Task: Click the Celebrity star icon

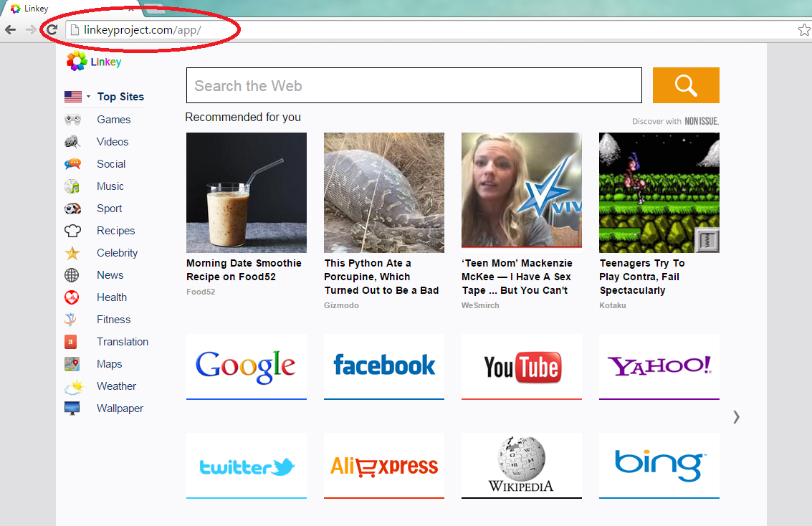Action: 72,253
